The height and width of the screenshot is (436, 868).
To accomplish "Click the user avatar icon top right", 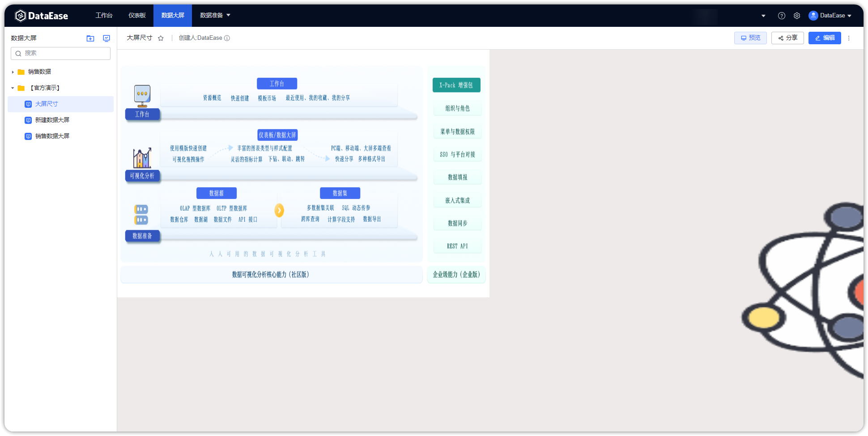I will pos(813,15).
